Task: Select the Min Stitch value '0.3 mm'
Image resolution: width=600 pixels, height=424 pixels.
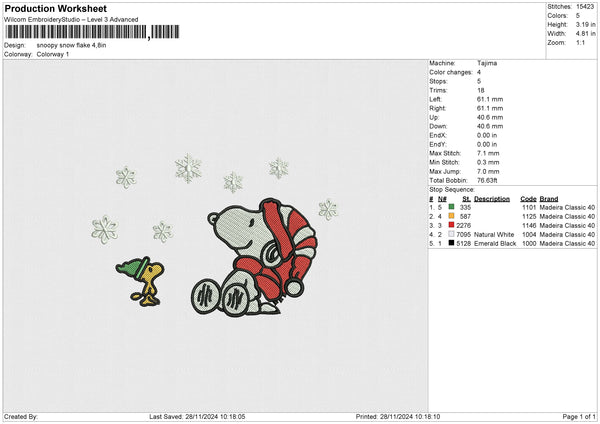Action: click(488, 162)
